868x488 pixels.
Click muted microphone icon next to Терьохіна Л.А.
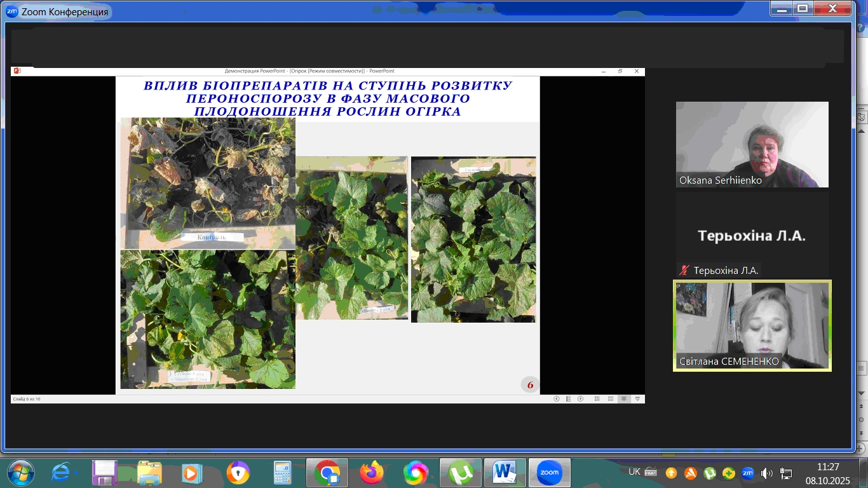tap(684, 270)
